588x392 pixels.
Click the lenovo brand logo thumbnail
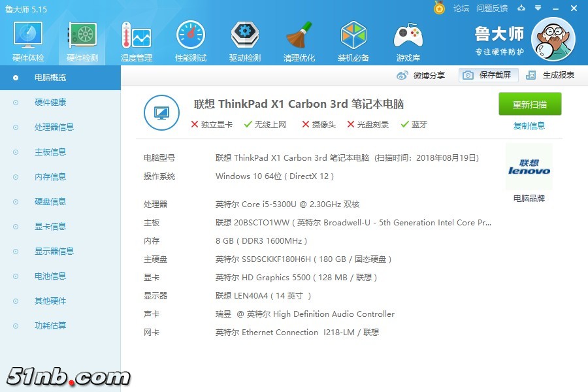[529, 167]
